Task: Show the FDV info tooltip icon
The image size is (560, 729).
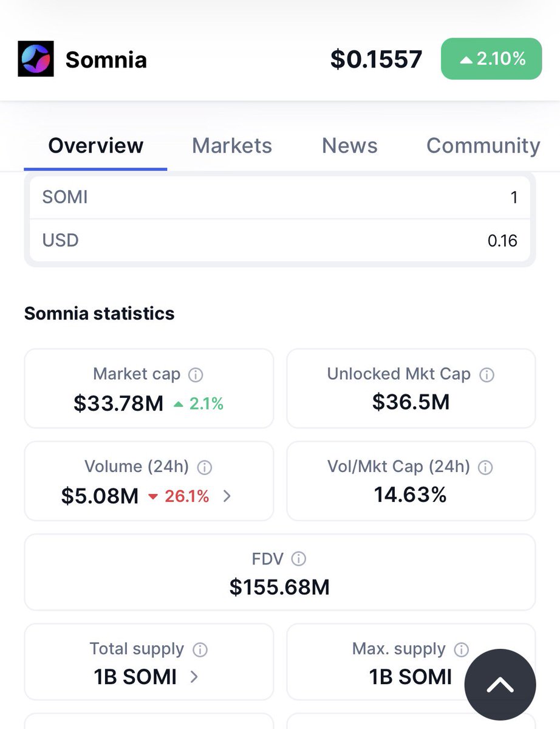Action: coord(298,559)
